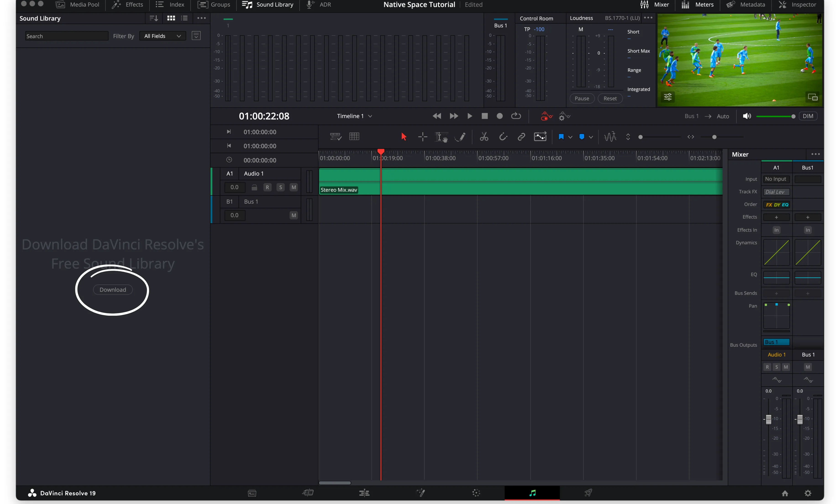Viewport: 840px width, 504px height.
Task: Mute the monitor speaker icon
Action: coord(747,116)
